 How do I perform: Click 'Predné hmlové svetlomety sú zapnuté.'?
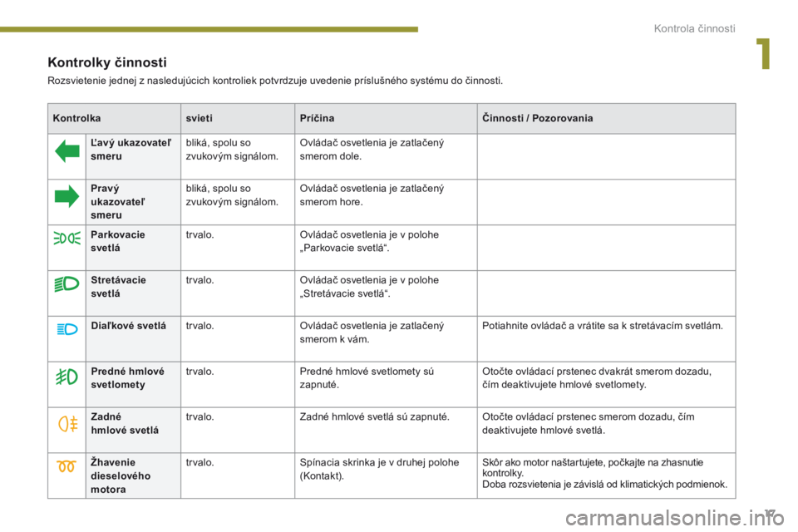(367, 377)
